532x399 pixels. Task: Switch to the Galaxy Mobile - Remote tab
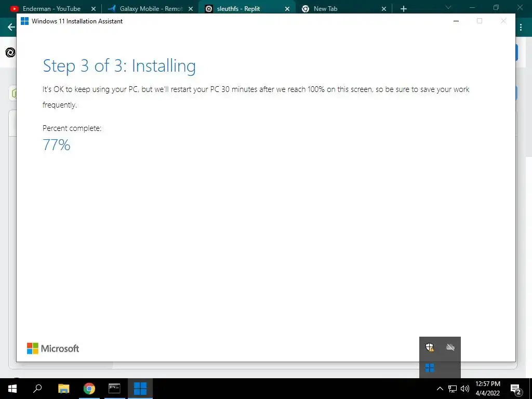151,9
